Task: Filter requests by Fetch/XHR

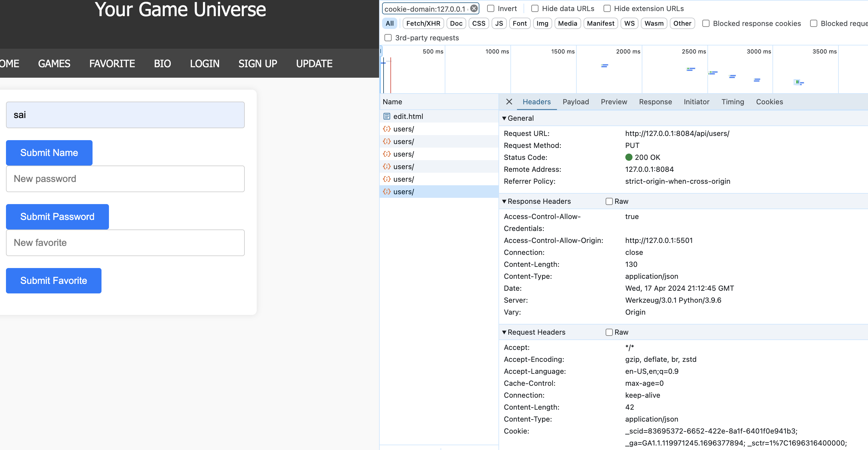Action: [423, 23]
